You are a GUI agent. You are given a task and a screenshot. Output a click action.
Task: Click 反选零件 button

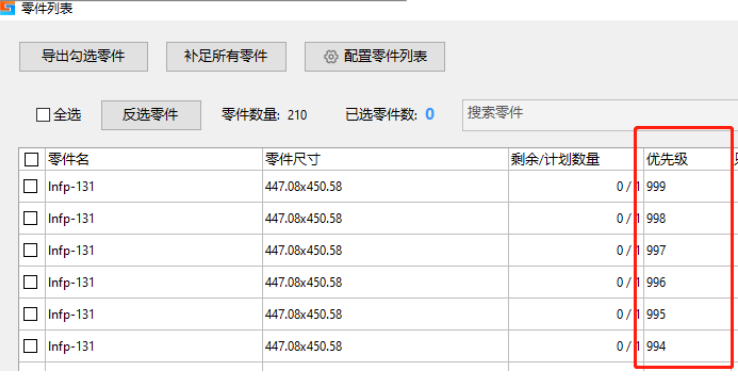coord(151,115)
